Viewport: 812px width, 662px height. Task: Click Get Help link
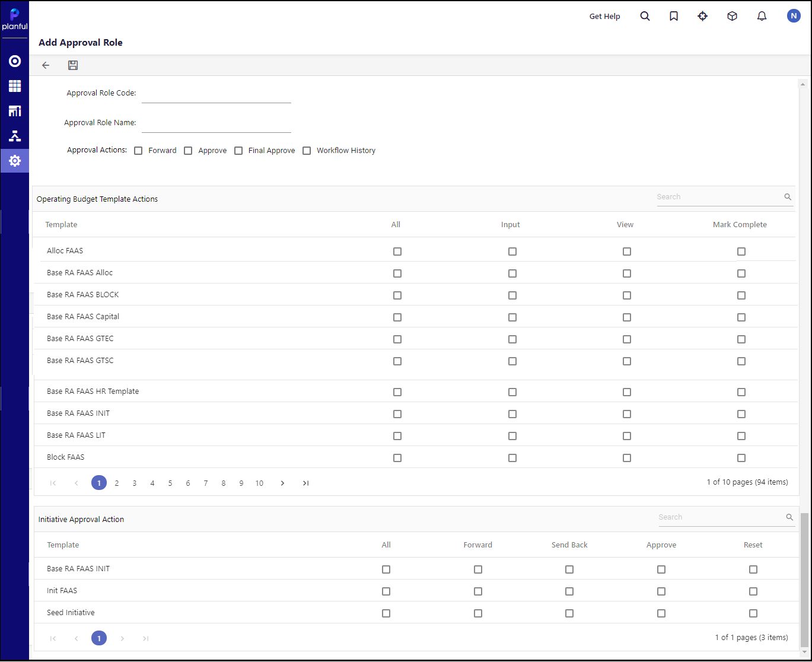click(604, 16)
